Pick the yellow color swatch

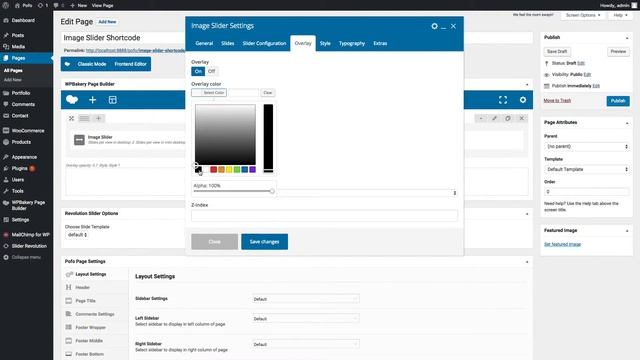[x=229, y=169]
